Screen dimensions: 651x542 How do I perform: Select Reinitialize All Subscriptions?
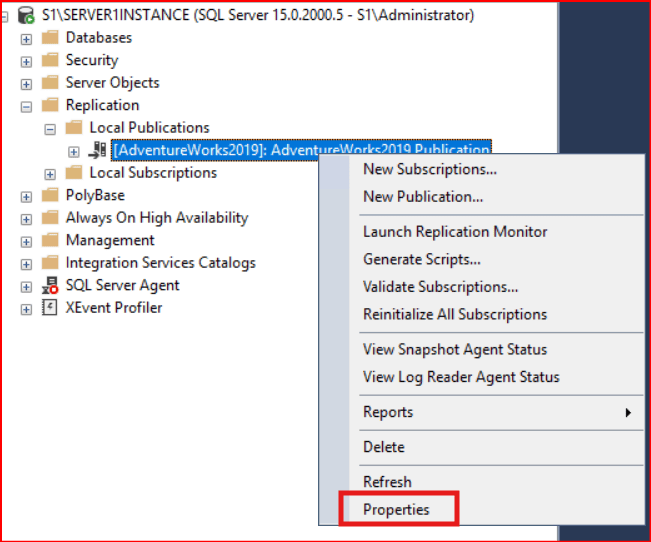(454, 314)
